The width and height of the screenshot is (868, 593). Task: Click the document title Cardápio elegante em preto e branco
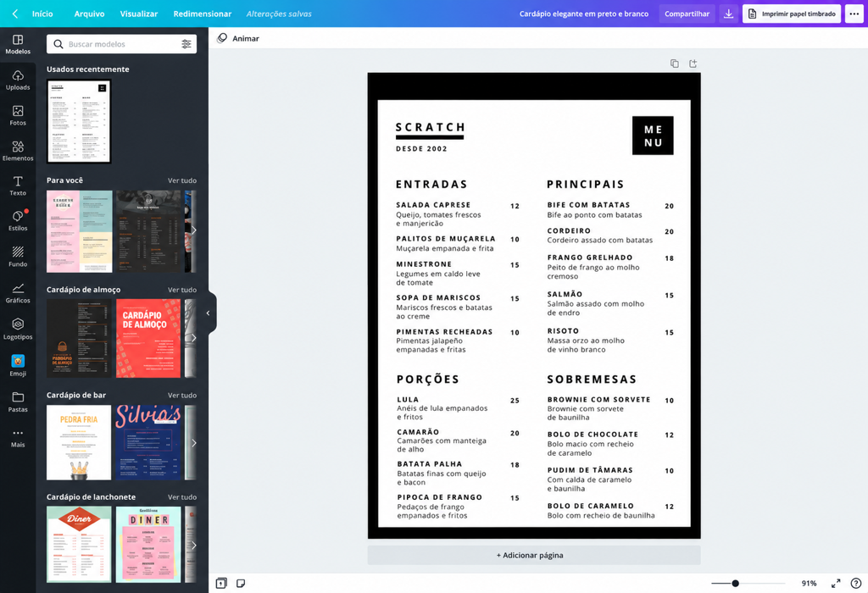point(584,14)
